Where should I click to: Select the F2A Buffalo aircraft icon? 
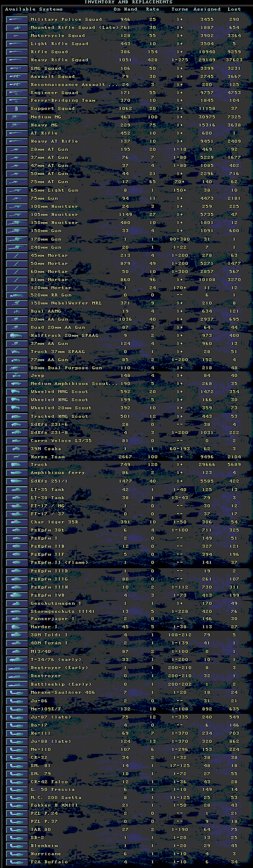(17, 862)
